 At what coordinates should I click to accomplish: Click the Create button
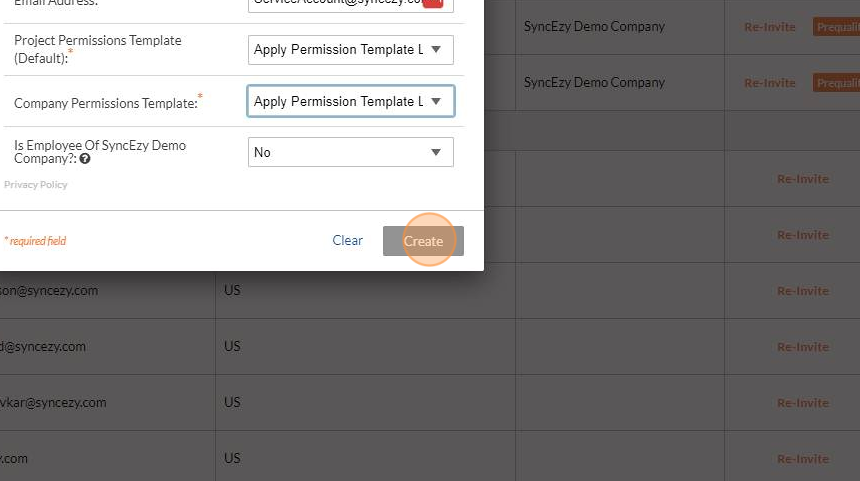coord(423,241)
